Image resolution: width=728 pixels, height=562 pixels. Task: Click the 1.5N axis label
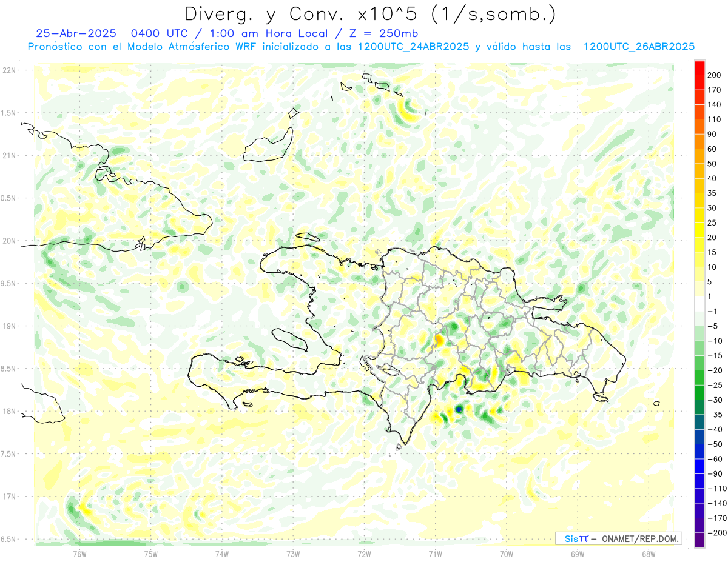[x=8, y=113]
